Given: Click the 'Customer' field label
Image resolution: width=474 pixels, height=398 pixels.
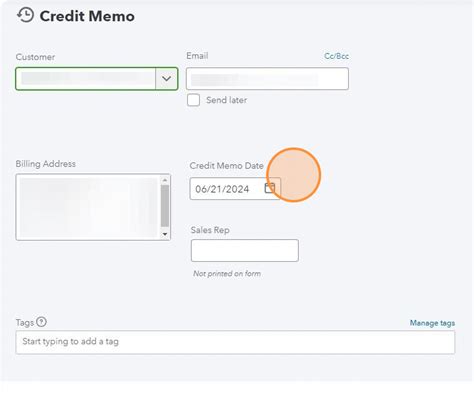Looking at the screenshot, I should pyautogui.click(x=35, y=57).
